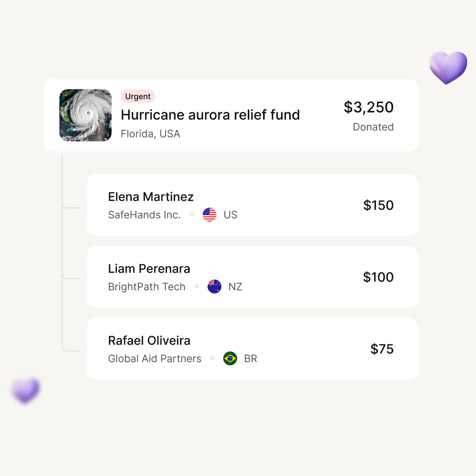Click the BrightPath Tech organization name
This screenshot has height=476, width=476.
(147, 287)
